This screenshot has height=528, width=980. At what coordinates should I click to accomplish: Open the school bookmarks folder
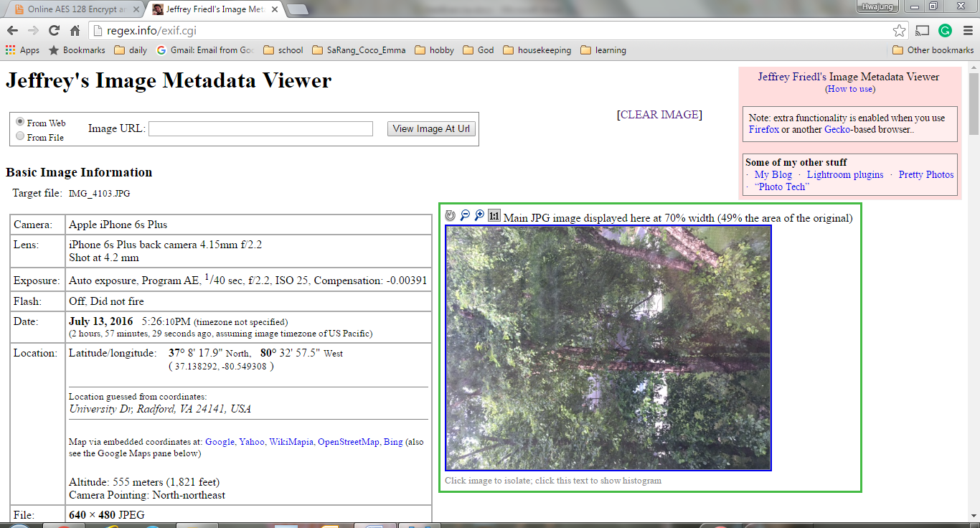283,50
